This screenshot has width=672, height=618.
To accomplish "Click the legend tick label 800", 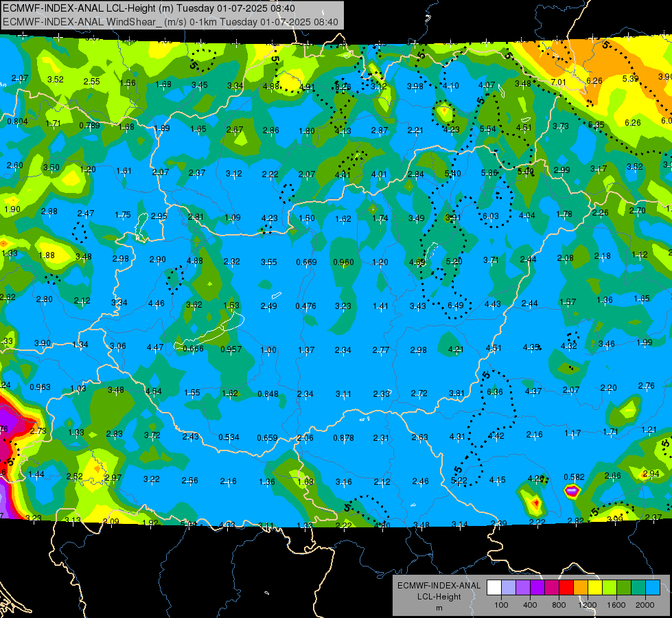I will coord(559,605).
